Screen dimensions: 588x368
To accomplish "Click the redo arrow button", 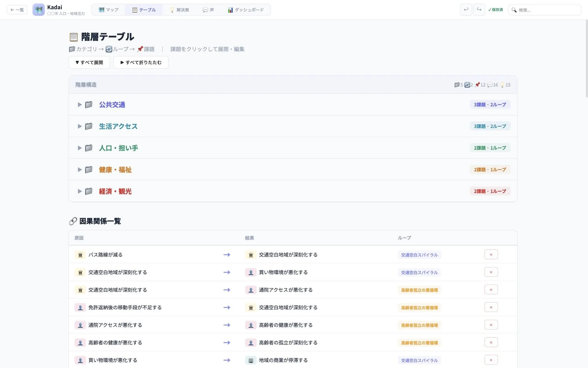I will tap(479, 10).
